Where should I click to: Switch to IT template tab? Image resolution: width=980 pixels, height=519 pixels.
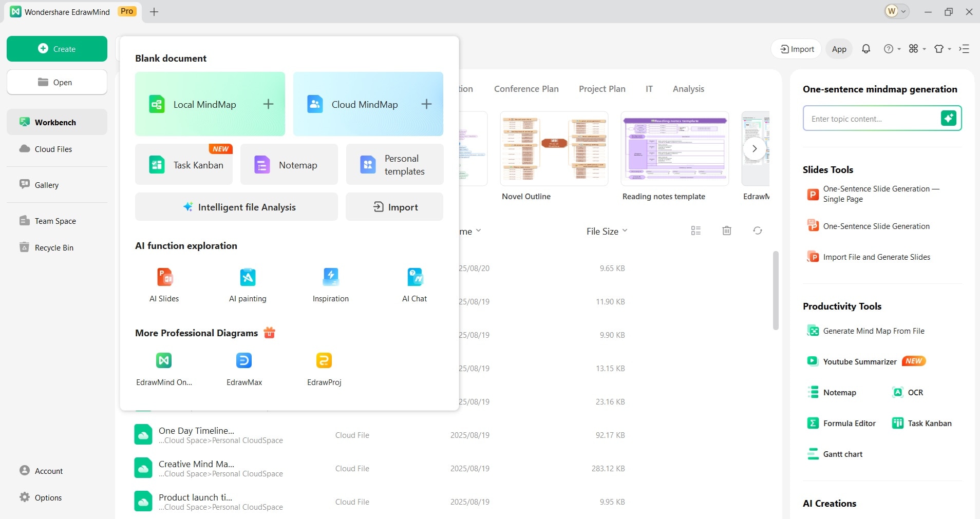point(649,89)
